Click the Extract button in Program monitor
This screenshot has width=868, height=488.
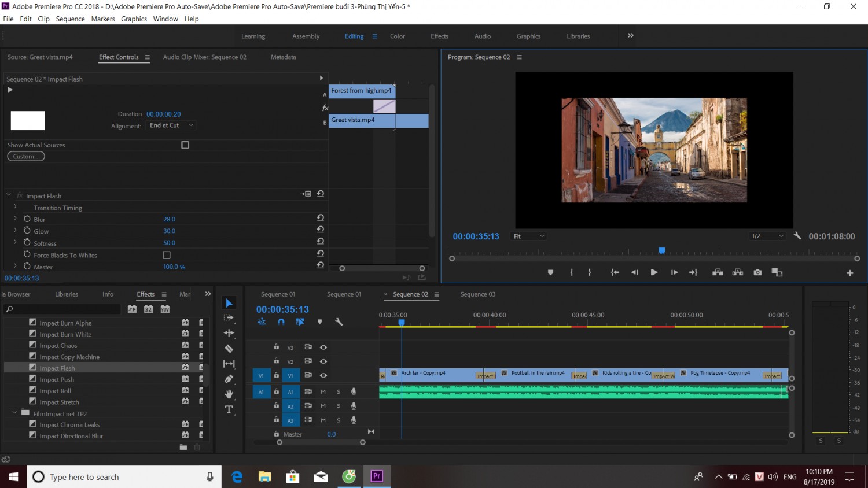[x=738, y=272]
